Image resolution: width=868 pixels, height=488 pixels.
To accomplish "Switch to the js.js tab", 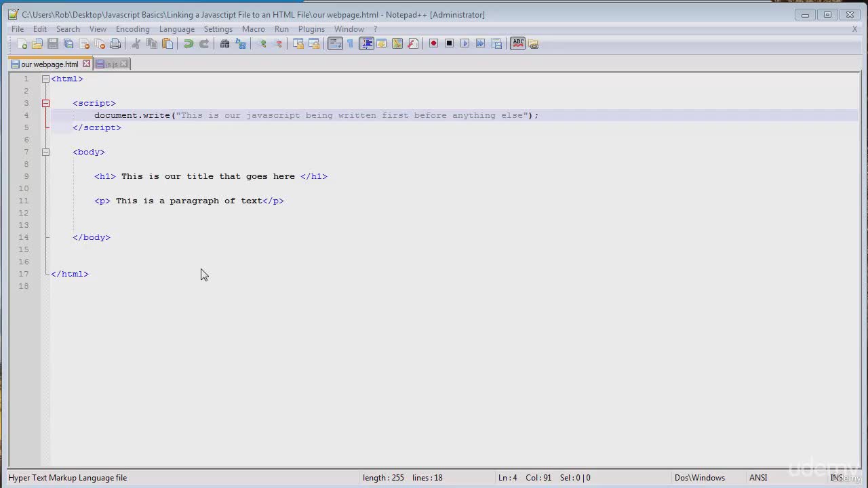I will 111,64.
